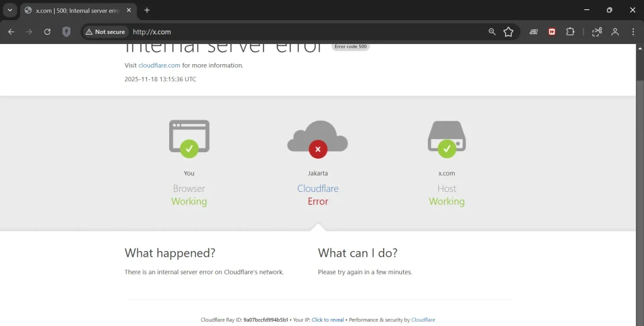Image resolution: width=644 pixels, height=326 pixels.
Task: Click the vertical scrollbar thumb
Action: (x=640, y=66)
